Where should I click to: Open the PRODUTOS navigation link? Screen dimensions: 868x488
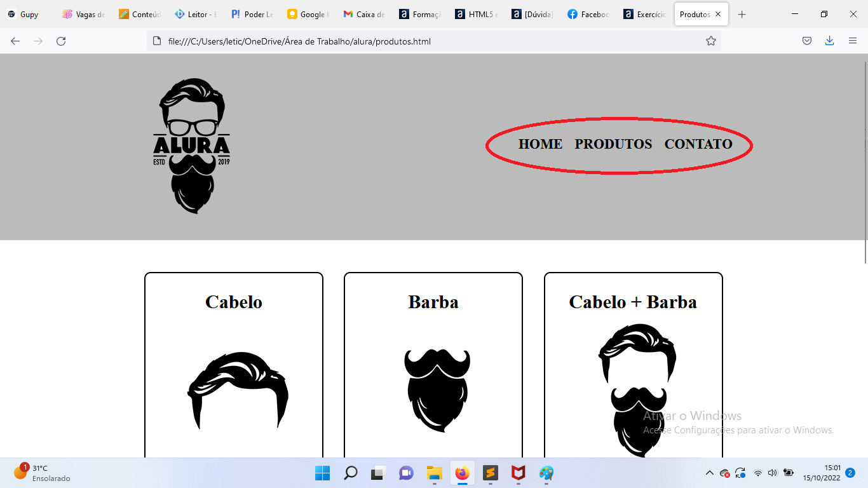pyautogui.click(x=613, y=144)
